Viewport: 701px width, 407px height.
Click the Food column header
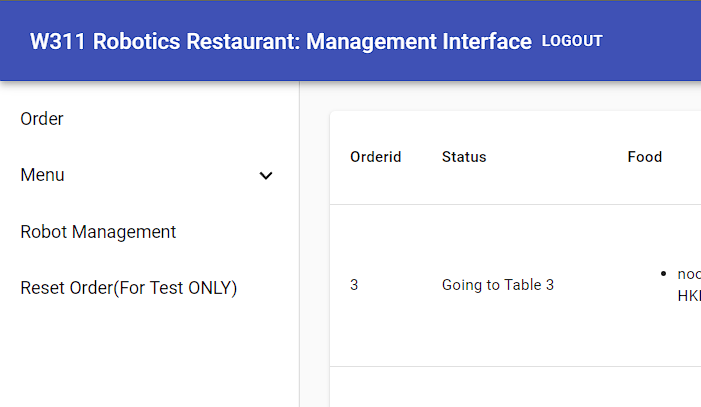pos(645,157)
